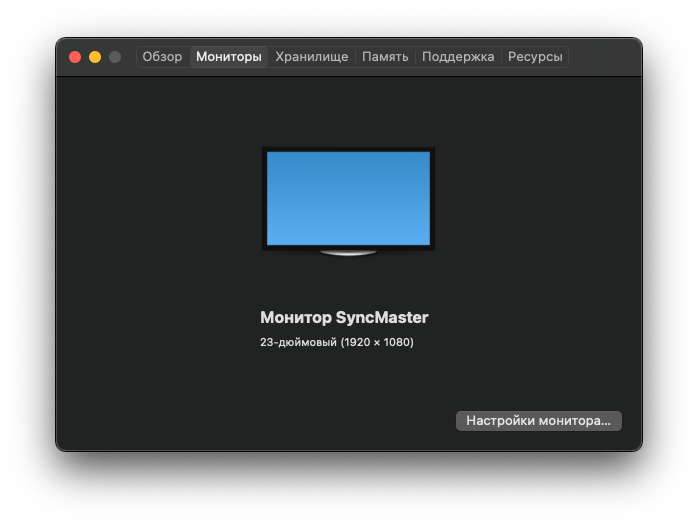
Task: Click the Монитор SyncMaster heading
Action: pos(344,318)
